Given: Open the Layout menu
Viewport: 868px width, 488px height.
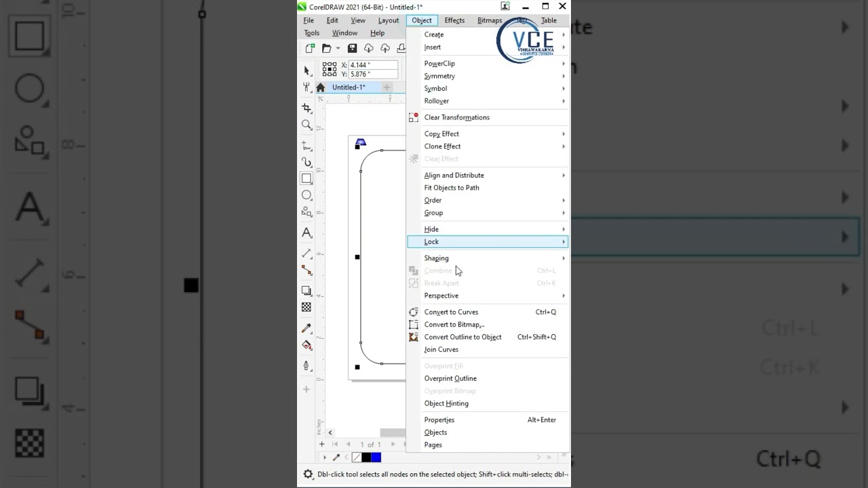Looking at the screenshot, I should pyautogui.click(x=389, y=20).
